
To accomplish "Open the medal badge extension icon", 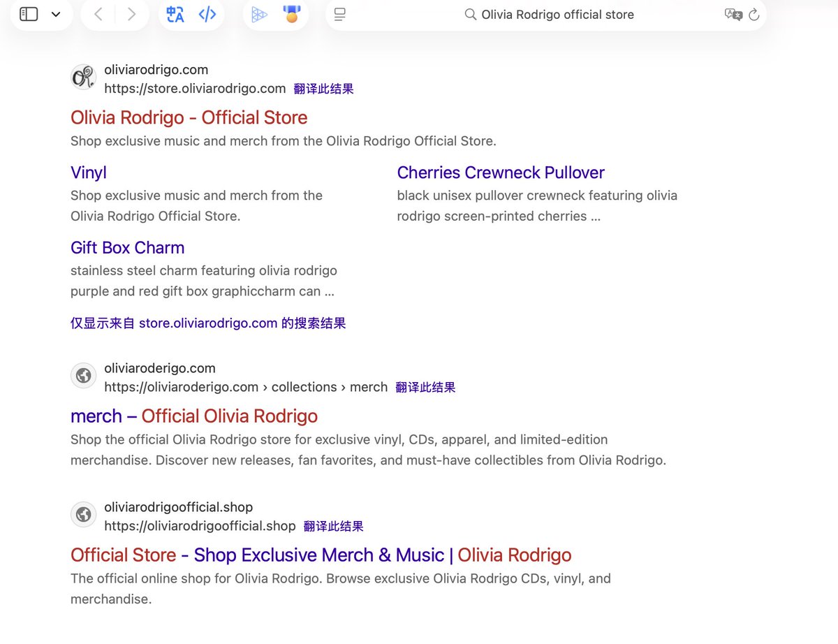I will [x=291, y=14].
